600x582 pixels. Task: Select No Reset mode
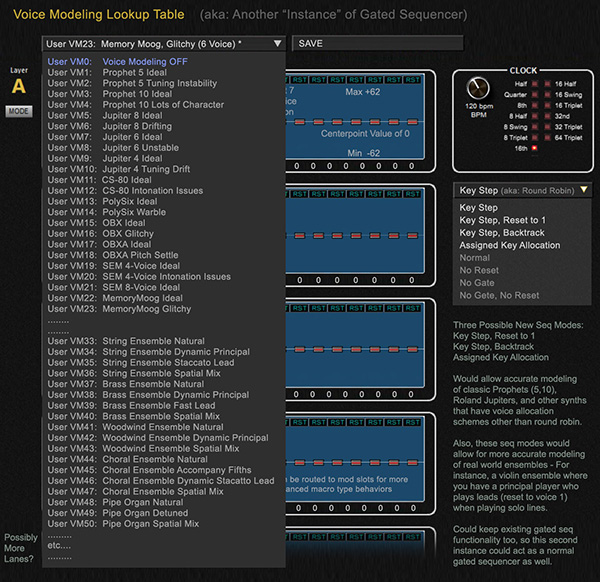[x=479, y=271]
